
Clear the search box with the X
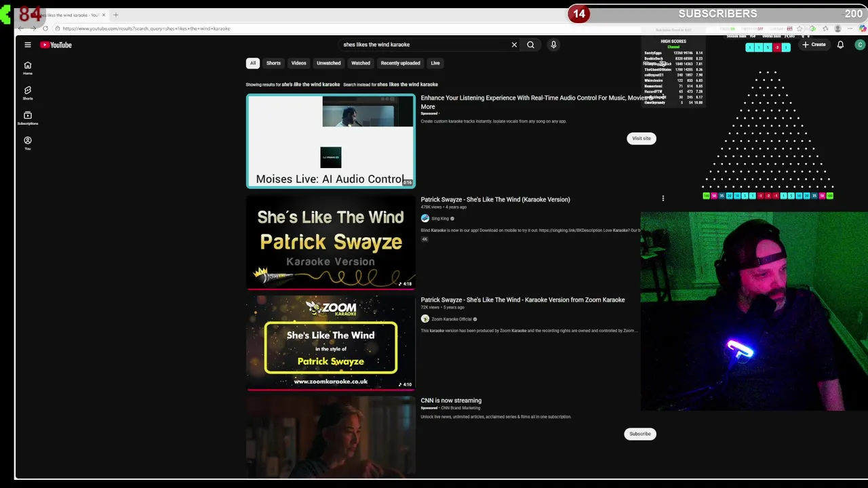pos(514,45)
